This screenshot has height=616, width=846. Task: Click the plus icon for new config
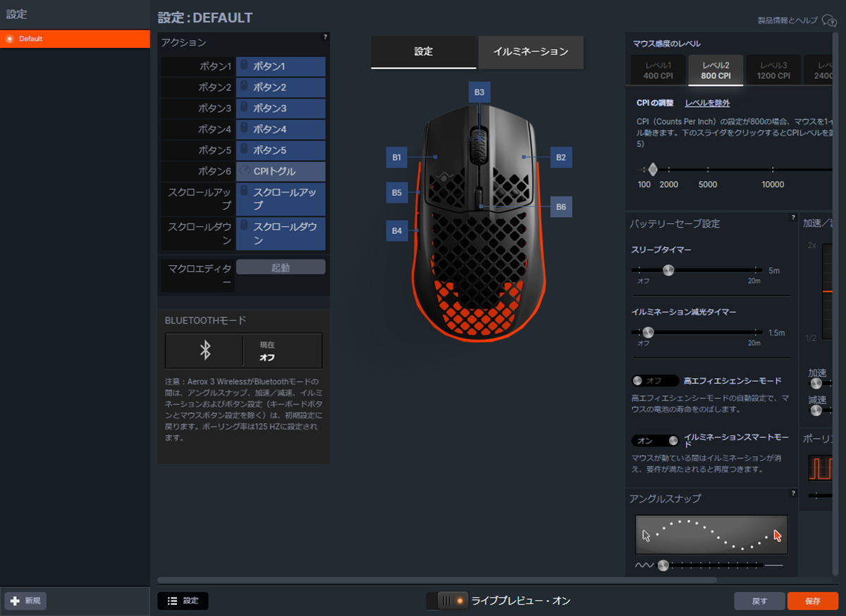point(15,601)
